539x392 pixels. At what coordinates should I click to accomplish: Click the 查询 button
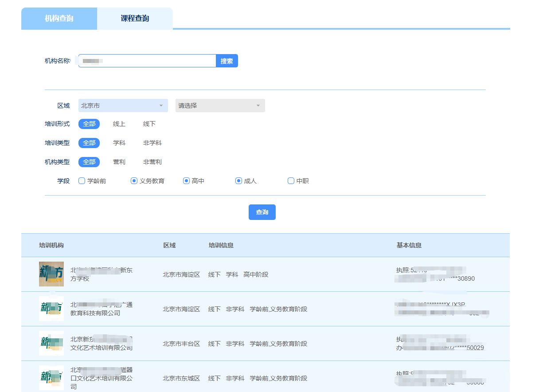(x=262, y=212)
